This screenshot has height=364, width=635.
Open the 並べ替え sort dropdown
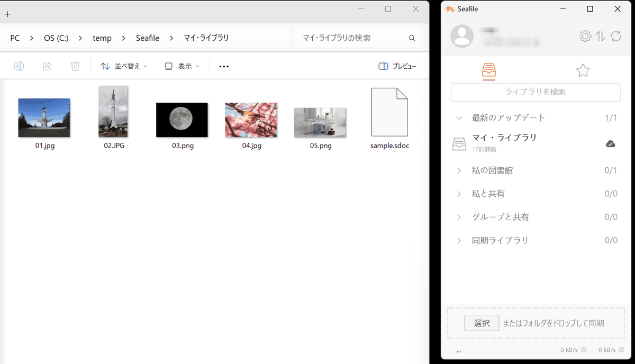[x=124, y=66]
